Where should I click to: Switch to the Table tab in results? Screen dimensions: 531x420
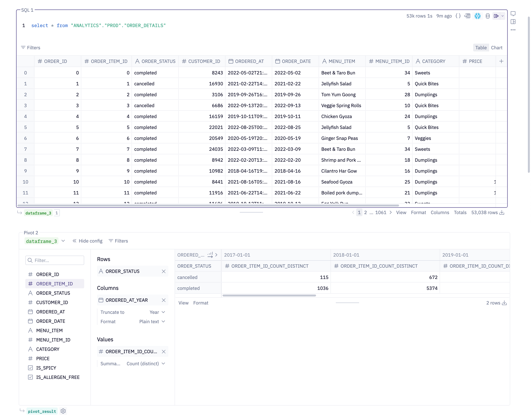pos(481,48)
